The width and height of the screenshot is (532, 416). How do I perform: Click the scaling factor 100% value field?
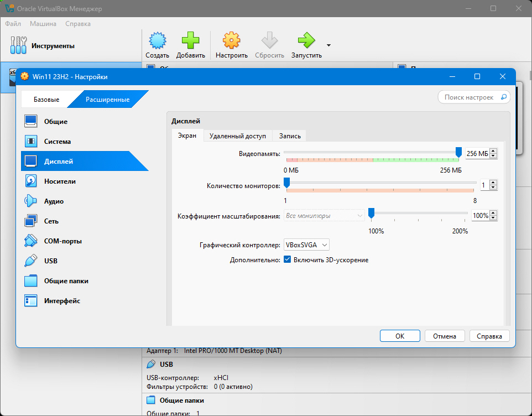[x=481, y=215]
